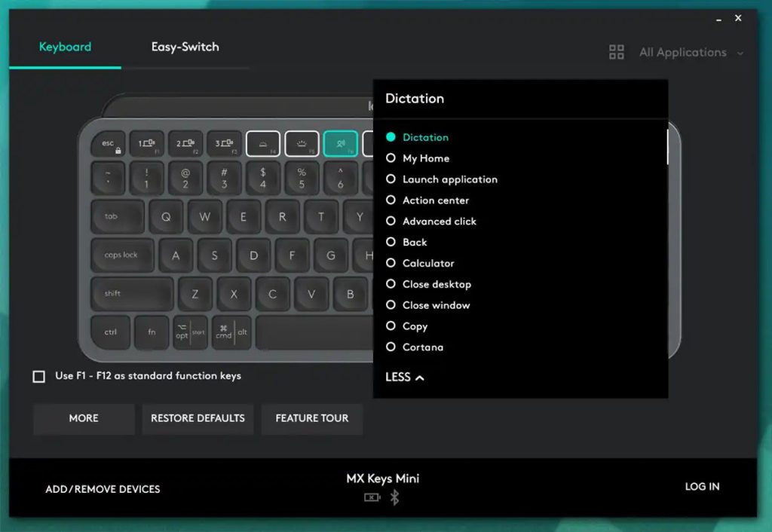This screenshot has height=532, width=772.
Task: Select the backlight down F4 key
Action: [263, 144]
